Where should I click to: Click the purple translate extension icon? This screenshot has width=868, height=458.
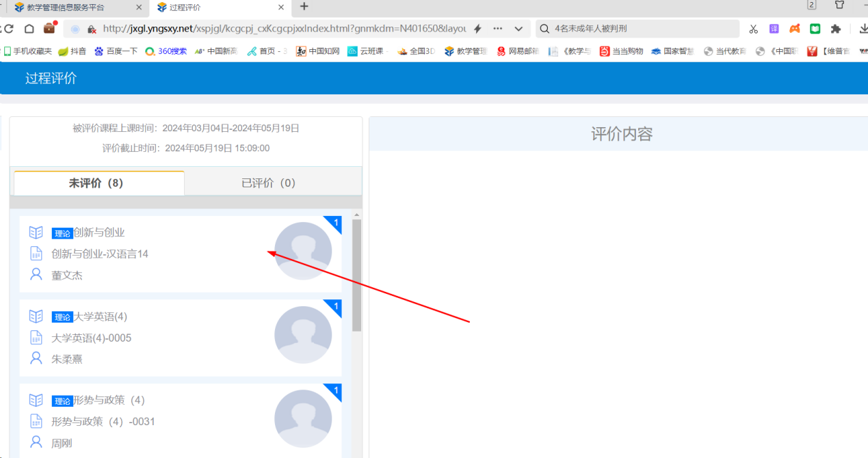pyautogui.click(x=774, y=29)
